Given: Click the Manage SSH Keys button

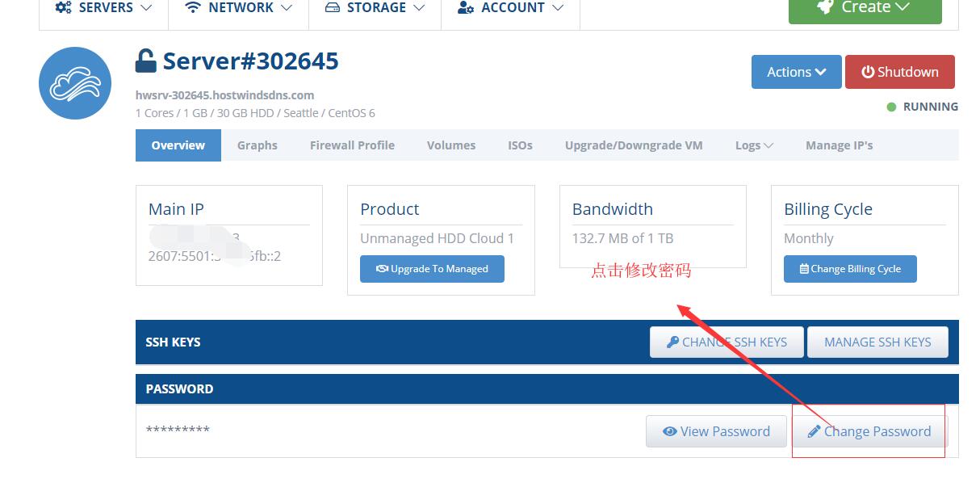Looking at the screenshot, I should (877, 342).
